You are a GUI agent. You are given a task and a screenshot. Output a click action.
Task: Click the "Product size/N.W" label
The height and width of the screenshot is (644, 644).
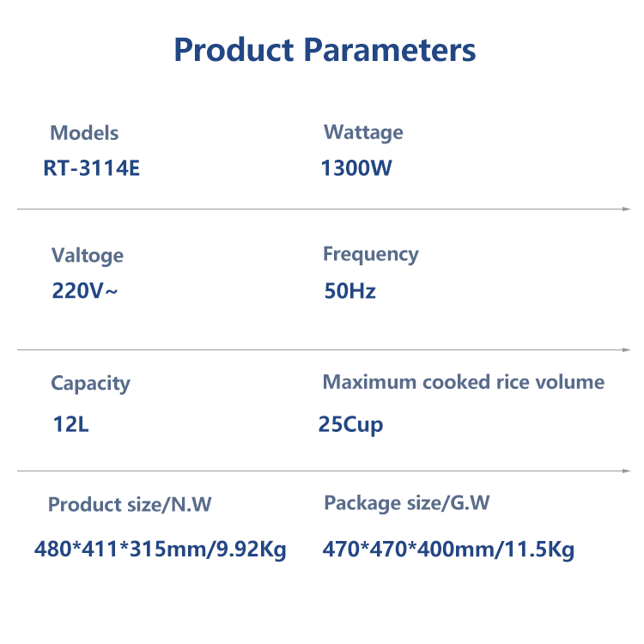point(130,505)
